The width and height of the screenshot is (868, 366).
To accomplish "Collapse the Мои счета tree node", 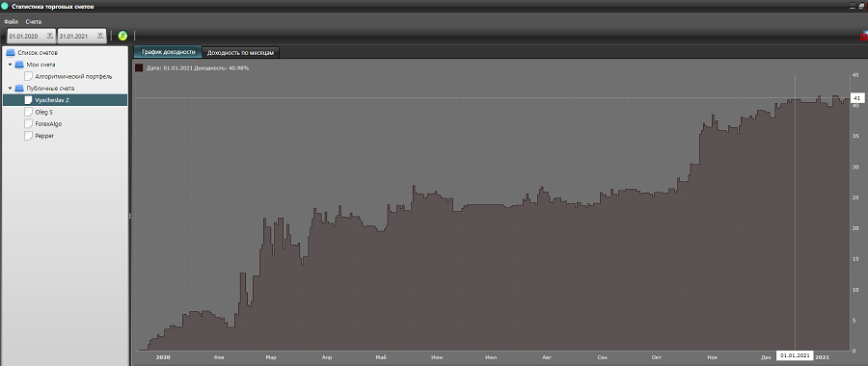I will pos(10,65).
